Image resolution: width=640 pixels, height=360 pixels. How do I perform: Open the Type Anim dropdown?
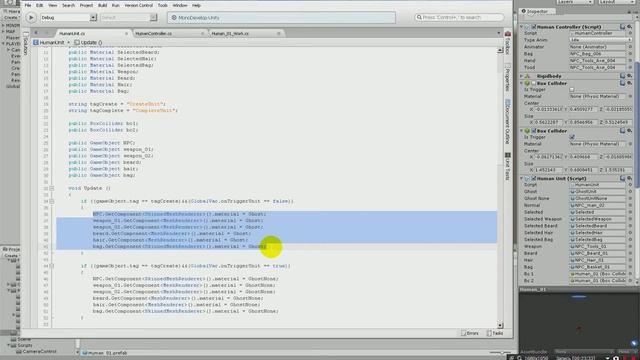tap(600, 40)
